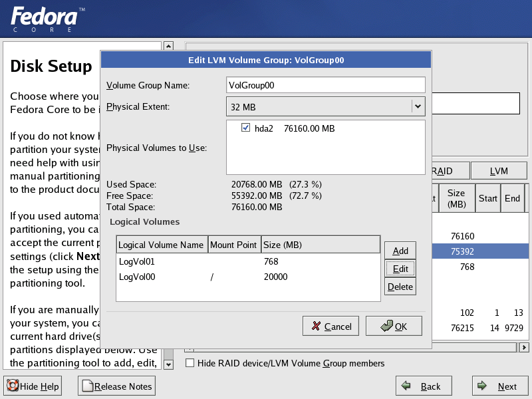Click the Free Space value 55392.00 MB
This screenshot has height=399, width=532.
(x=257, y=196)
